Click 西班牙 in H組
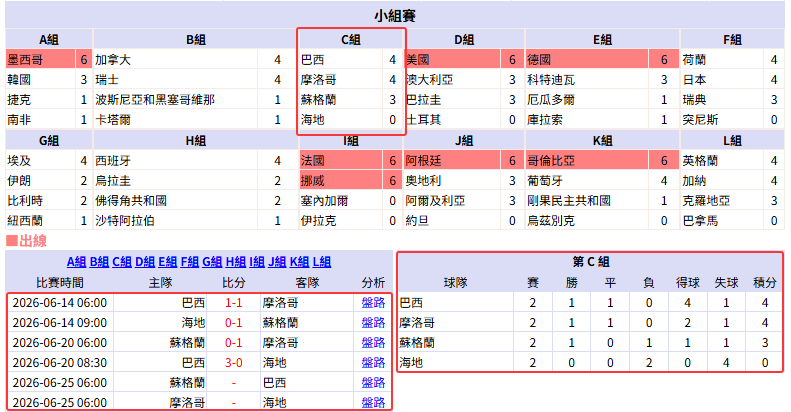791x412 pixels. coord(113,161)
